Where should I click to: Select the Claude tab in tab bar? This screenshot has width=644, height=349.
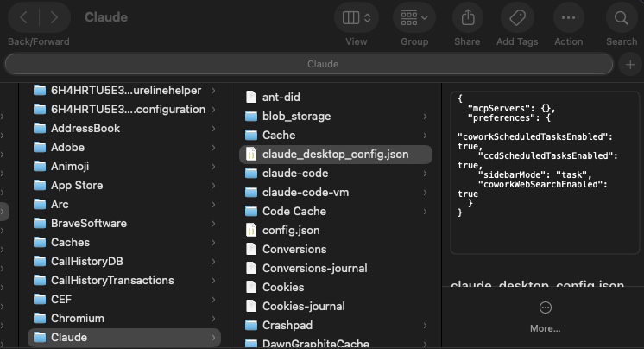(x=309, y=64)
